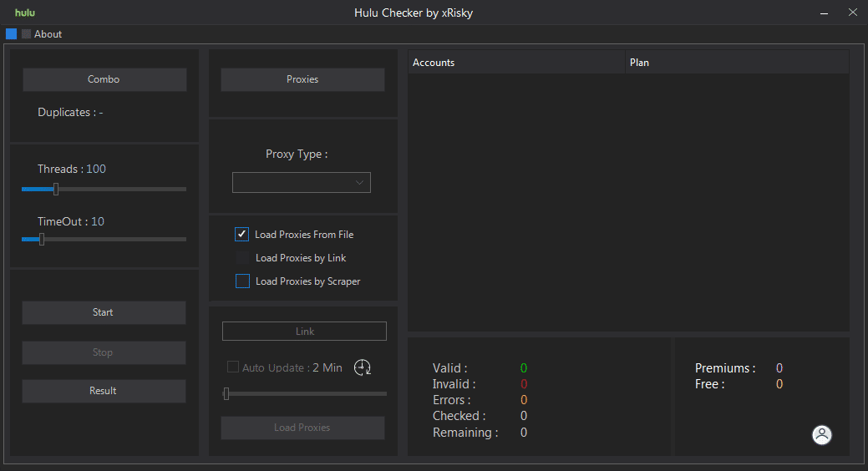Expand the Proxy Type dropdown
Image resolution: width=868 pixels, height=471 pixels.
[301, 183]
